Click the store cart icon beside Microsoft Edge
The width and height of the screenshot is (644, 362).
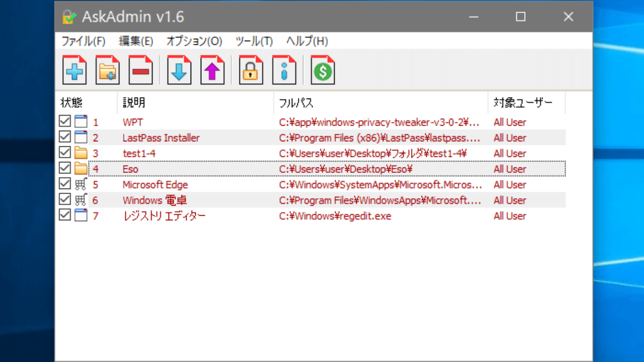tap(81, 185)
